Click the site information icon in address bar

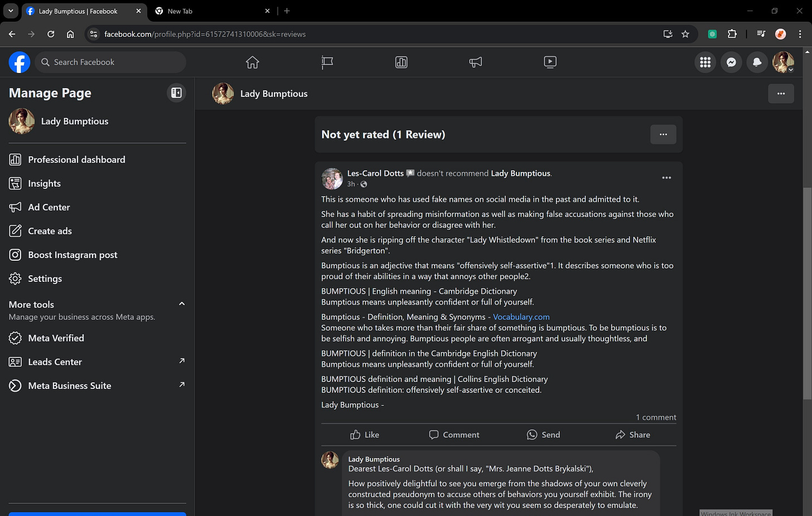click(94, 34)
